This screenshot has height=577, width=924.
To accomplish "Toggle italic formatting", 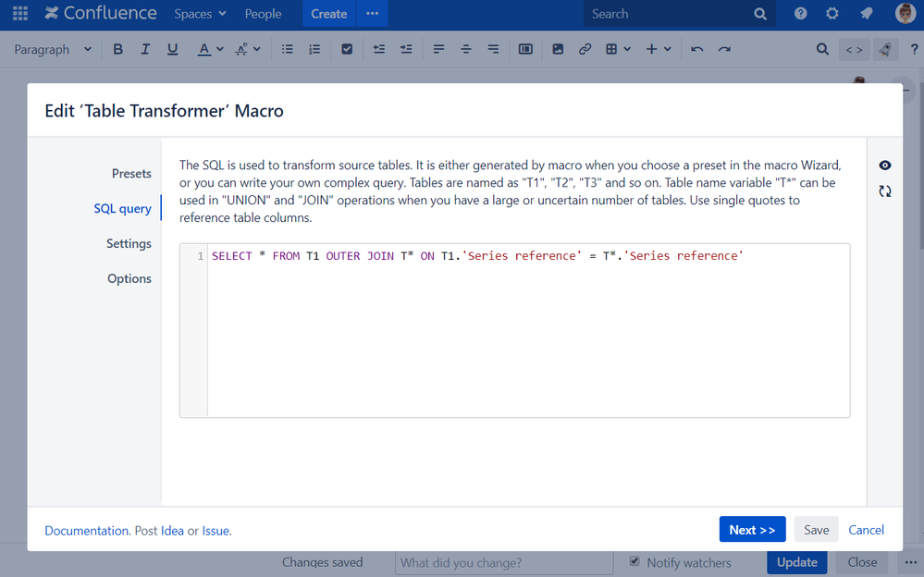I will (x=145, y=50).
